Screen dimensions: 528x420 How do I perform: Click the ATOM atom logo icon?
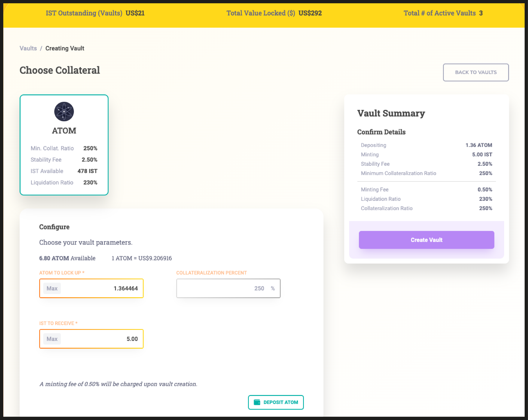point(64,112)
